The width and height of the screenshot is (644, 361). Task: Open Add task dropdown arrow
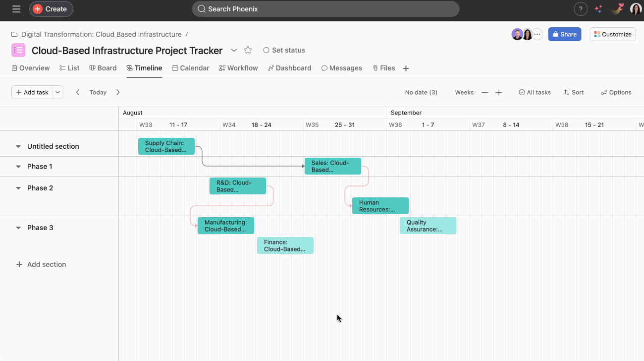pos(57,92)
